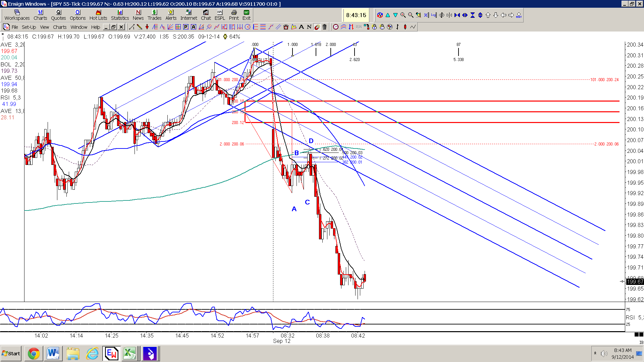Click the Exit toolbar button
The image size is (644, 362).
[x=247, y=15]
